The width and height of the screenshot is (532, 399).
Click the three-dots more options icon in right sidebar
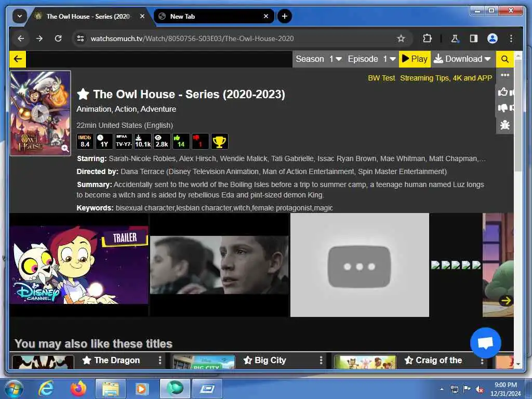(505, 75)
